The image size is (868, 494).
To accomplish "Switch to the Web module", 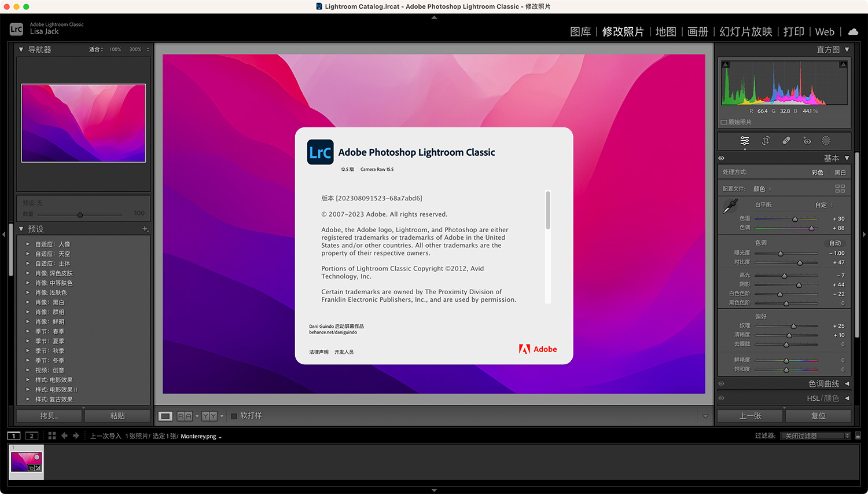I will pyautogui.click(x=825, y=32).
